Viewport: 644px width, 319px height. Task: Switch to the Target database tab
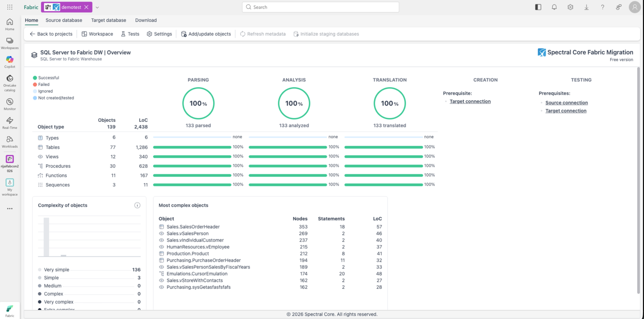[x=109, y=20]
